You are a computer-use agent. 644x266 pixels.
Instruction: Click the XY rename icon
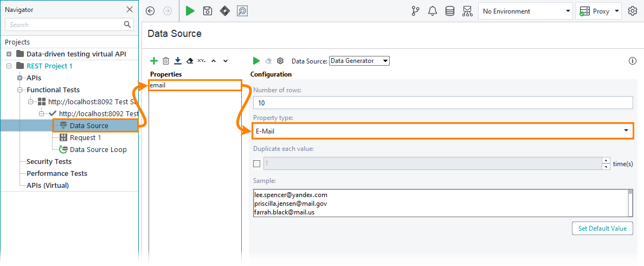click(201, 61)
